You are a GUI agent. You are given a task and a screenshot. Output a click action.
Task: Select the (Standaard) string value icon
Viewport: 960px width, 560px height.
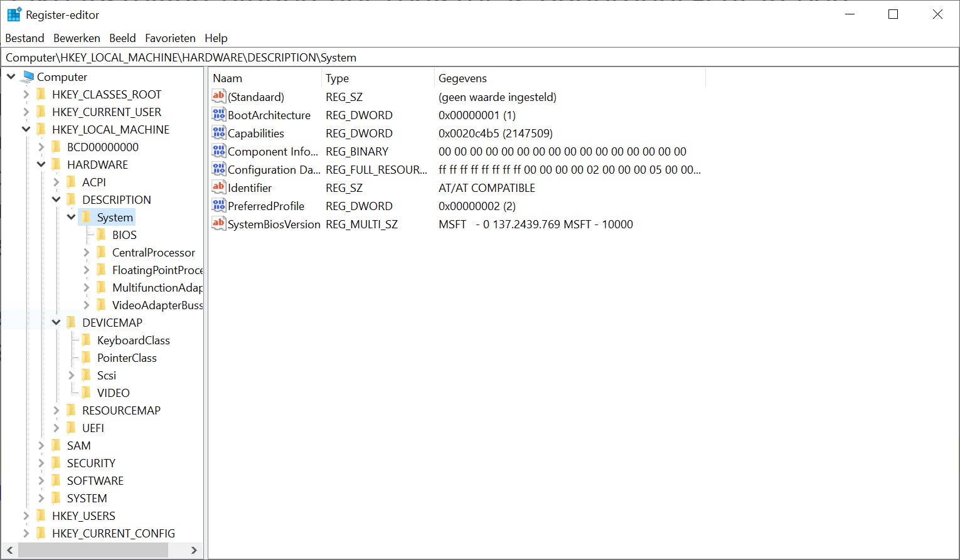218,97
